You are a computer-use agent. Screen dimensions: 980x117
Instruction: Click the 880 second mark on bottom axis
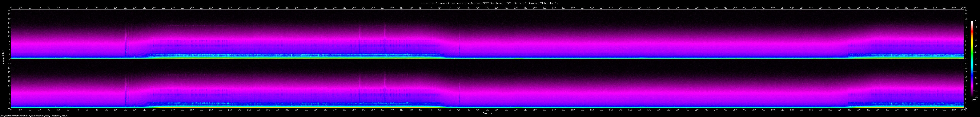coord(849,110)
